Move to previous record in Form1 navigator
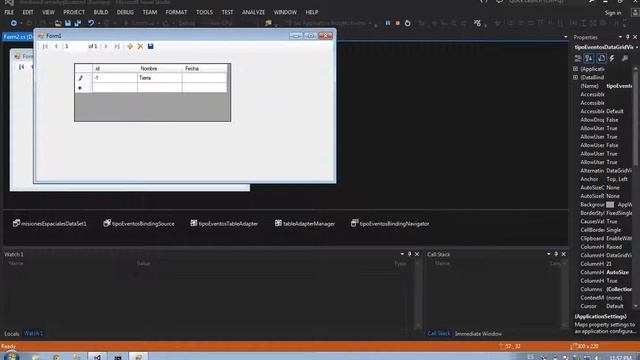 (x=56, y=46)
